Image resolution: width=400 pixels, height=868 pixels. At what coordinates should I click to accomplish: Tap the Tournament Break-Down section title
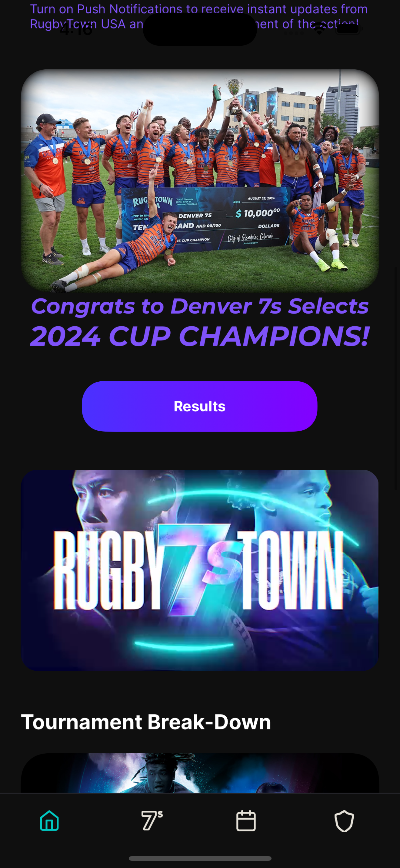(146, 722)
